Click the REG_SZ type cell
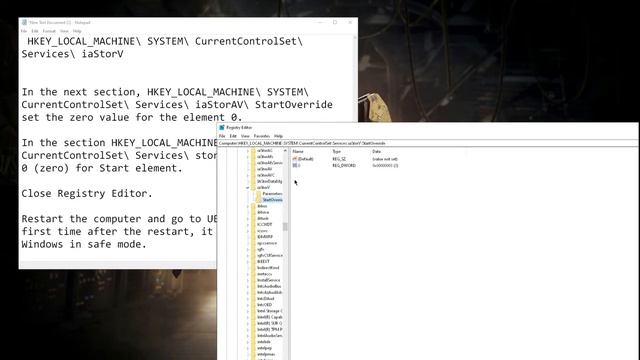The height and width of the screenshot is (360, 640). 339,159
